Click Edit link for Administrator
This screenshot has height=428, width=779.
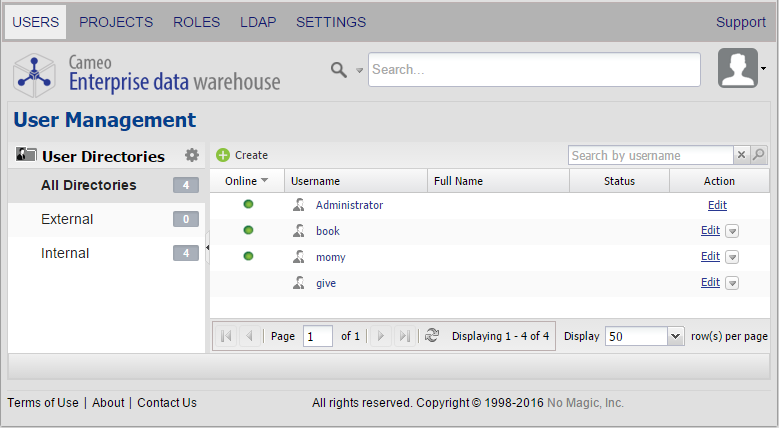(717, 205)
